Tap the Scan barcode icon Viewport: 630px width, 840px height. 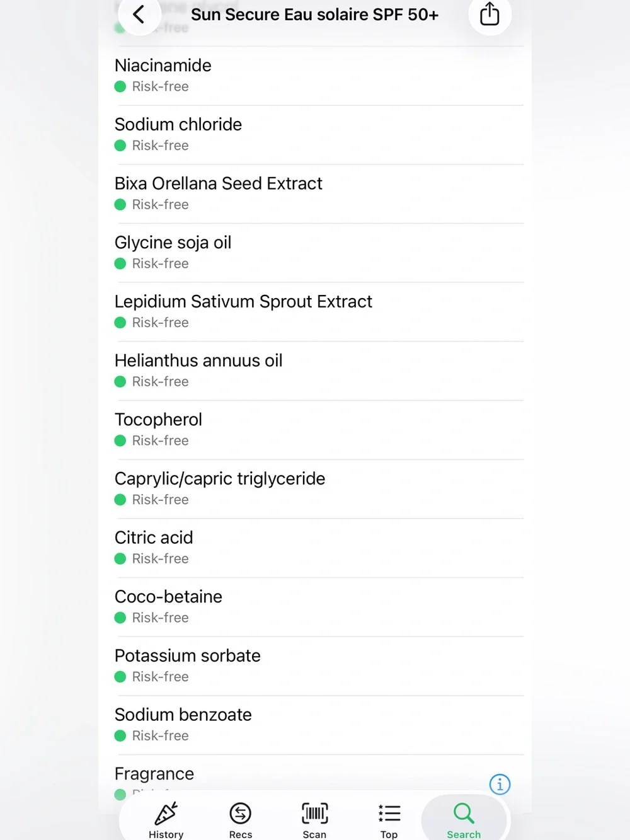[315, 813]
